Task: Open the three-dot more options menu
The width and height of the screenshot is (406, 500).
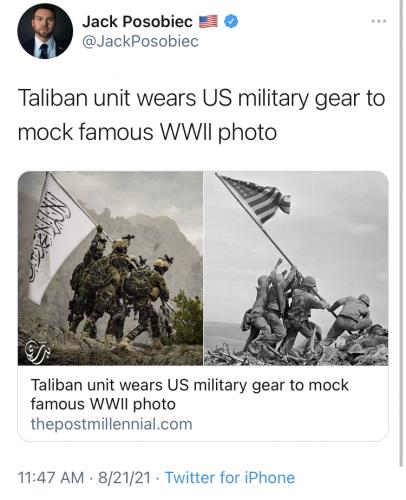Action: (379, 21)
